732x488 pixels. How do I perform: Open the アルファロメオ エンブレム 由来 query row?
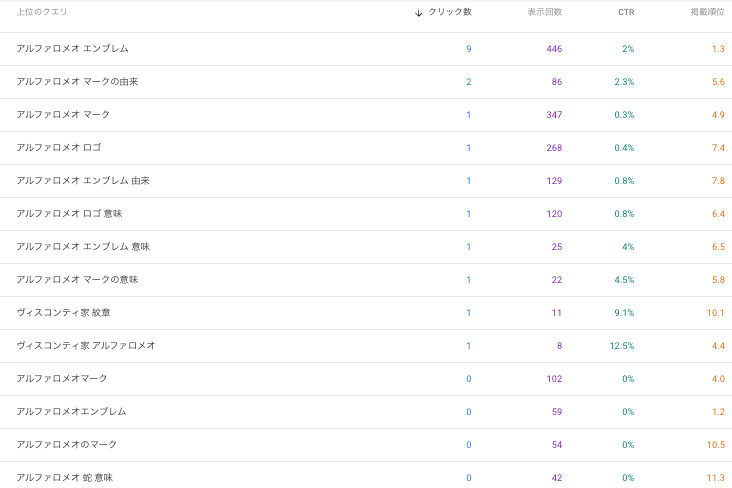82,181
